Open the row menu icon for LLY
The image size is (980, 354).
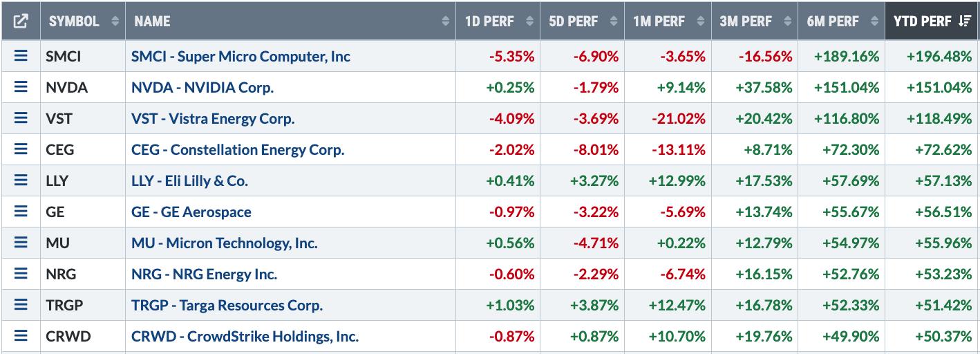21,180
